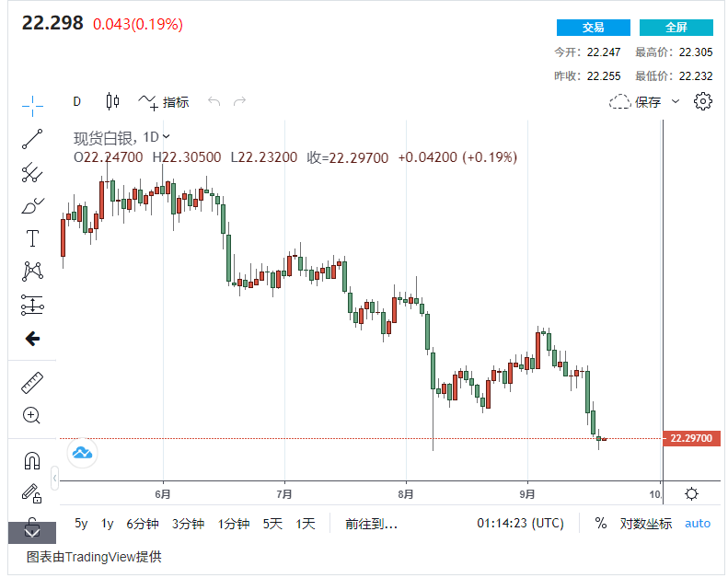Open the candlestick chart style picker
Image resolution: width=728 pixels, height=578 pixels.
click(113, 101)
